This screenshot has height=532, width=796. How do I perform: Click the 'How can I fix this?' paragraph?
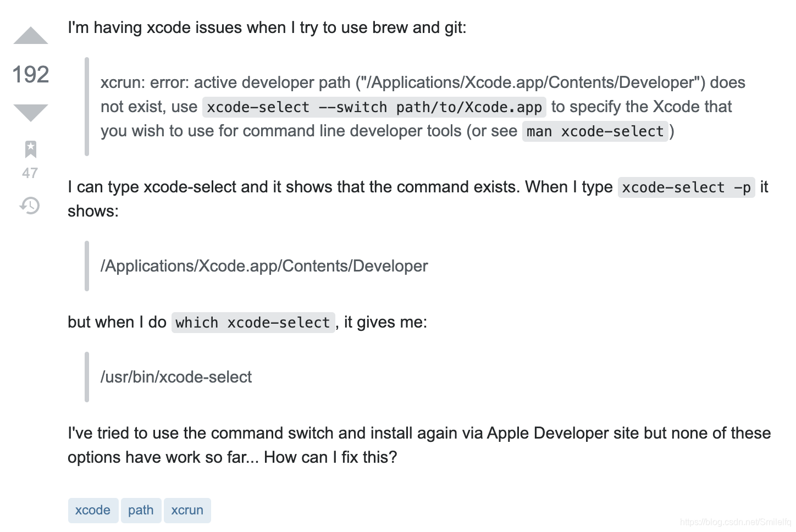[419, 445]
